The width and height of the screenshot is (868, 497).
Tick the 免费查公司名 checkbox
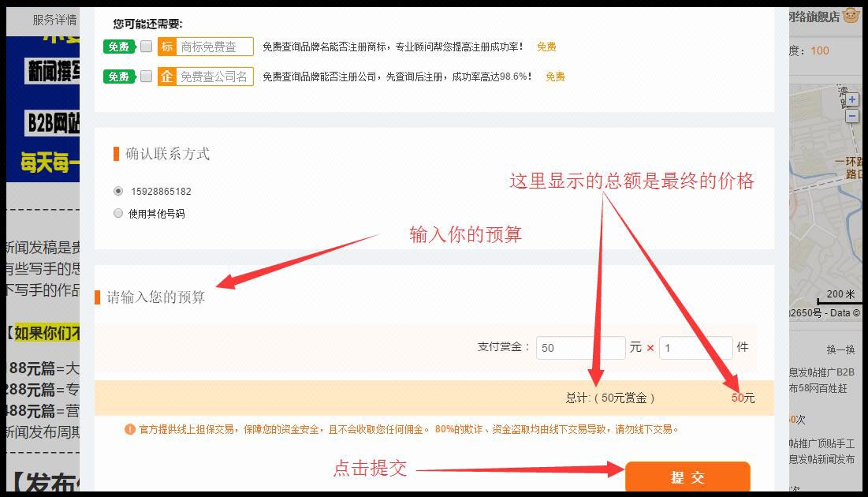[x=146, y=77]
